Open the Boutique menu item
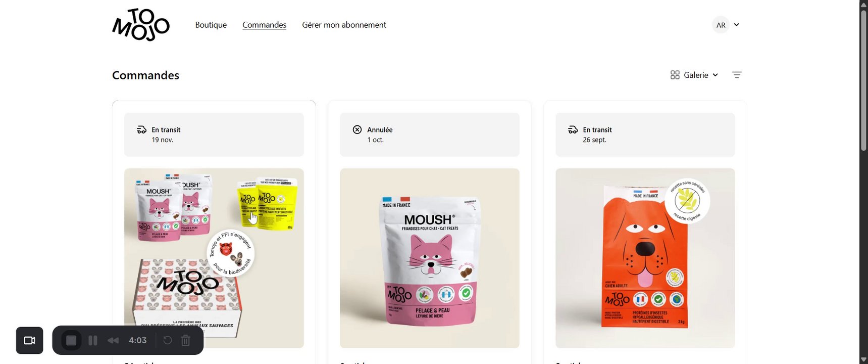Screen dimensions: 868x364 pos(211,25)
